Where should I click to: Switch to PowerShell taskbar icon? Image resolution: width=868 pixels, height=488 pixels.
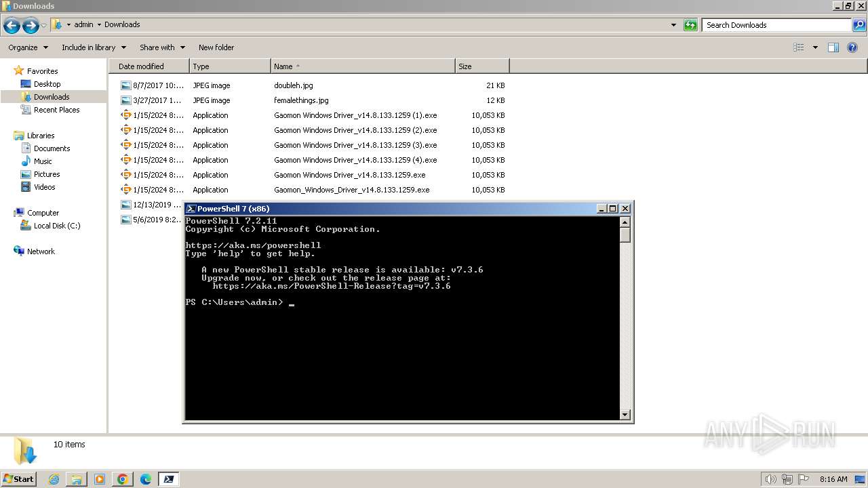(x=169, y=479)
